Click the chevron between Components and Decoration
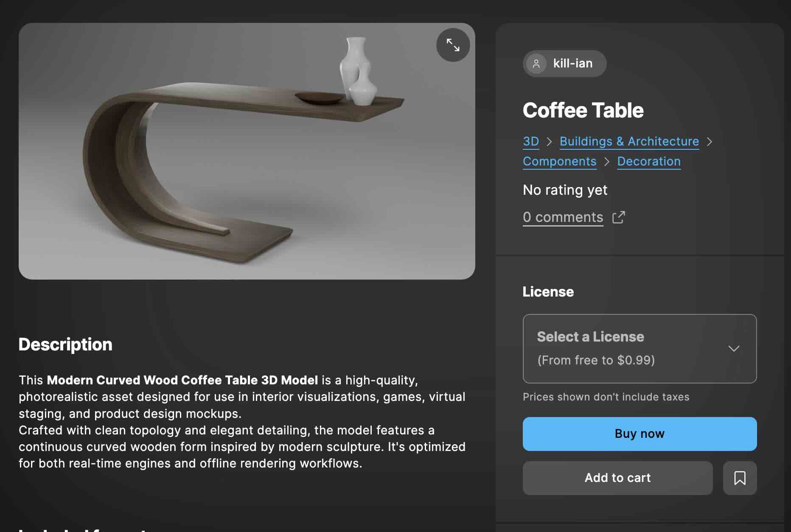The image size is (791, 532). (x=607, y=162)
